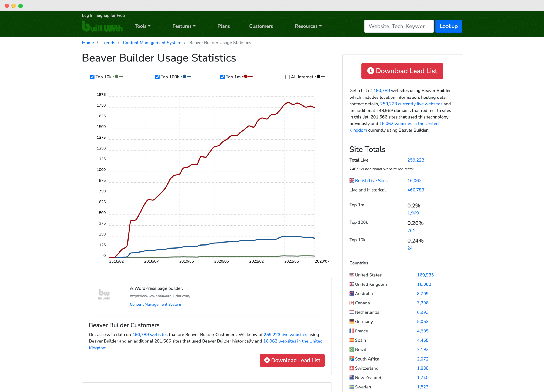
Task: Click the Australia flag icon
Action: click(x=351, y=294)
